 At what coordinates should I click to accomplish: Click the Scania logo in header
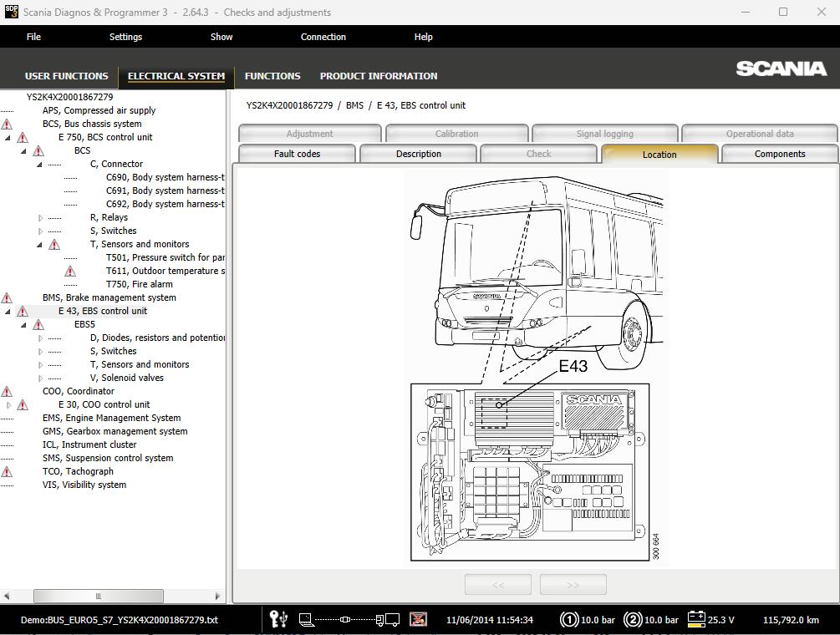pyautogui.click(x=781, y=69)
